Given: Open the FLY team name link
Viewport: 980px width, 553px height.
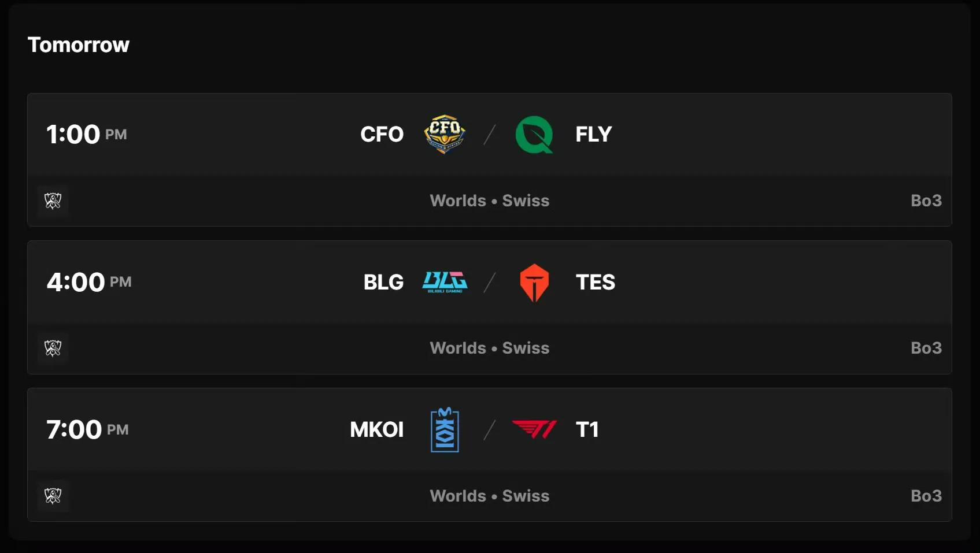Looking at the screenshot, I should (x=593, y=134).
